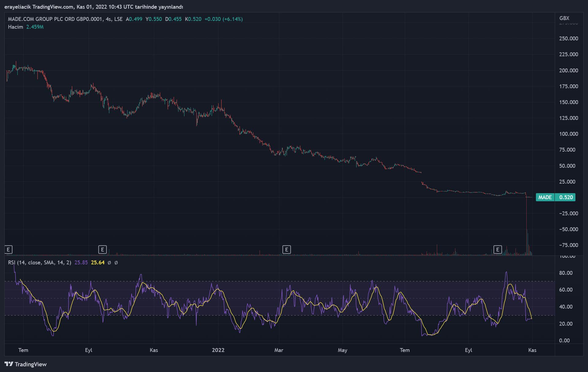Viewport: 588px width, 372px height.
Task: Click the 0.520 last price label
Action: pos(566,197)
